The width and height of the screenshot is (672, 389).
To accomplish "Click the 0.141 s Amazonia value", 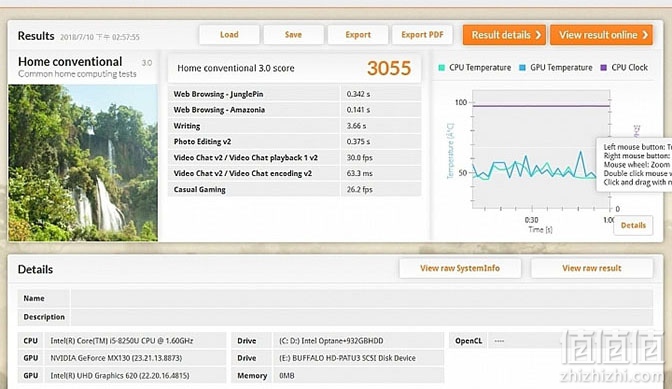I will pos(358,110).
